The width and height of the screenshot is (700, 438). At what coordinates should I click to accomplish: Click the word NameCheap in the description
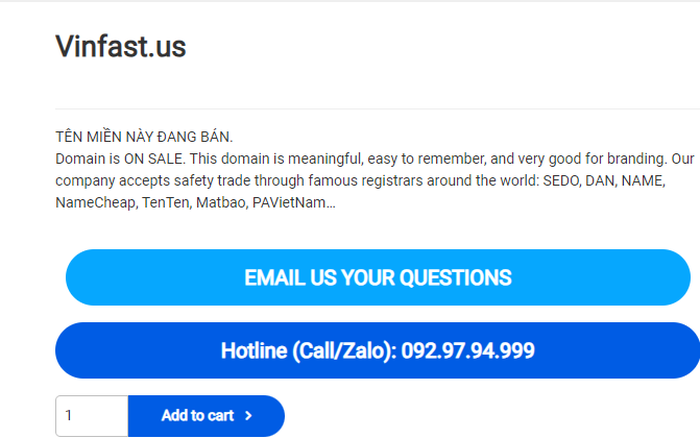coord(96,203)
